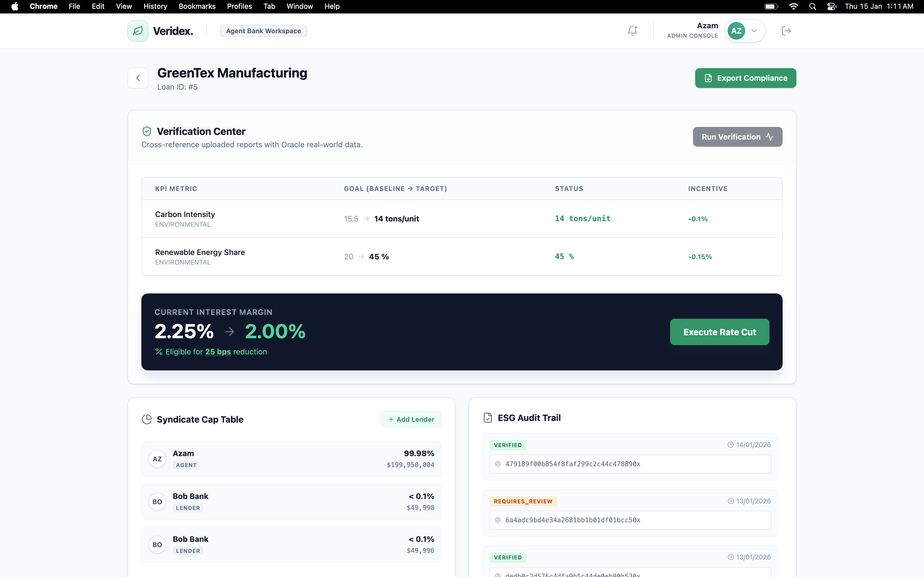This screenshot has height=577, width=924.
Task: Click the notification bell icon
Action: [632, 30]
